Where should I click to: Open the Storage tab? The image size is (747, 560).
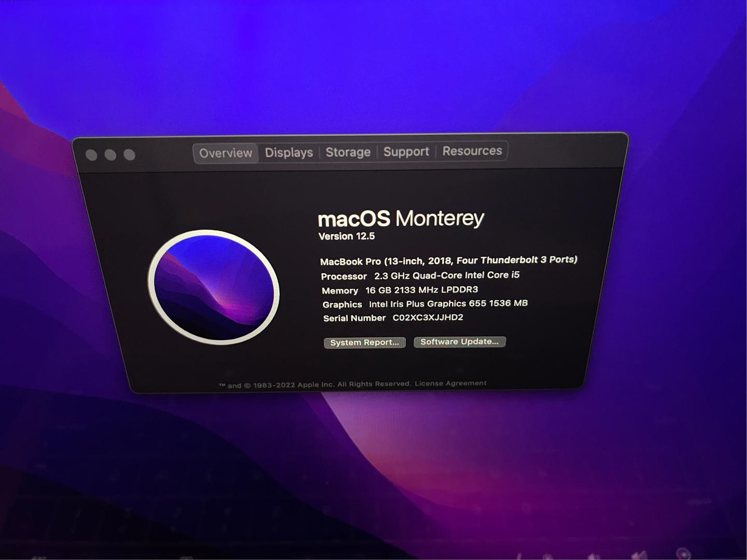tap(348, 152)
